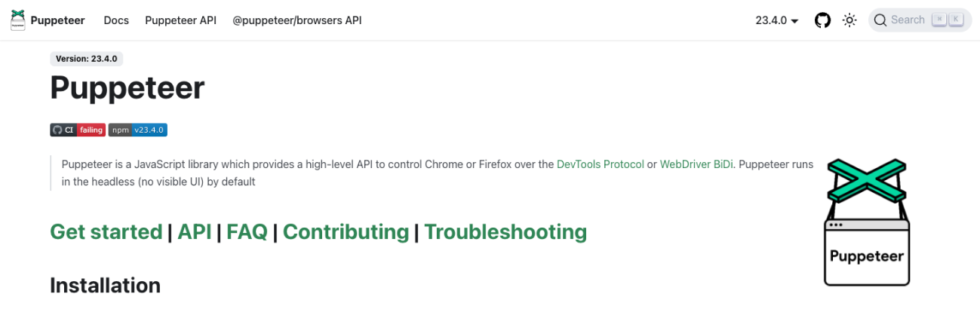Open the Contributing heading link

[346, 231]
